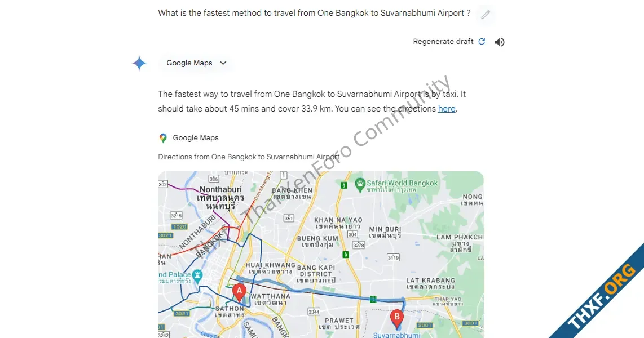This screenshot has width=644, height=338.
Task: Click the Grand Palace landmark icon
Action: tap(197, 275)
